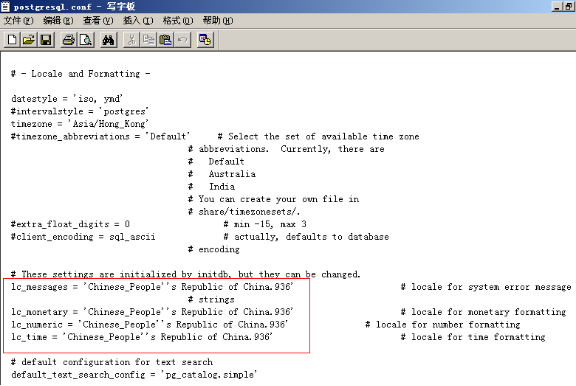
Task: Click the #intervalstyle = 'postgres' line
Action: [80, 111]
